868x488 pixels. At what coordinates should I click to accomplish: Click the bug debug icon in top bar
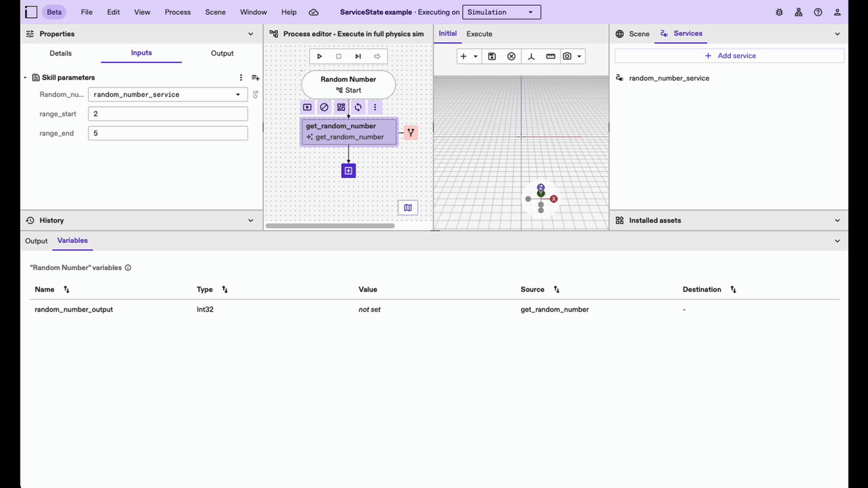tap(779, 12)
